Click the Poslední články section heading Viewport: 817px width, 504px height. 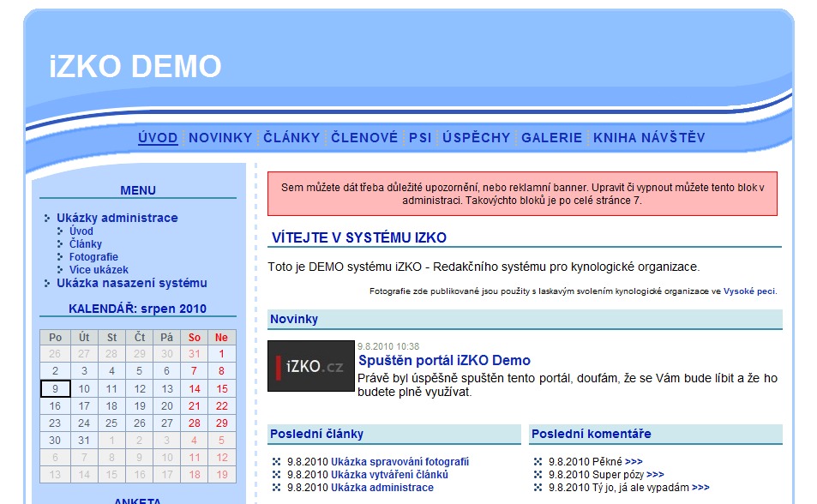tap(317, 434)
